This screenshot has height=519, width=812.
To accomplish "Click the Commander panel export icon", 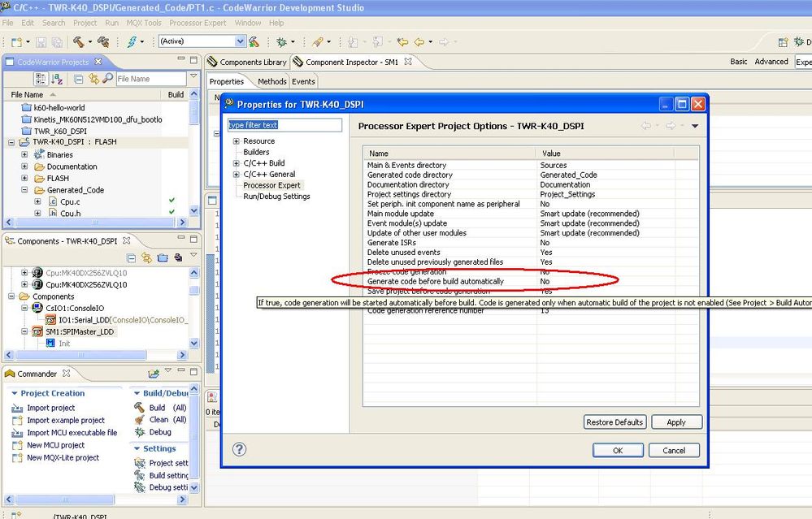I will click(x=154, y=374).
